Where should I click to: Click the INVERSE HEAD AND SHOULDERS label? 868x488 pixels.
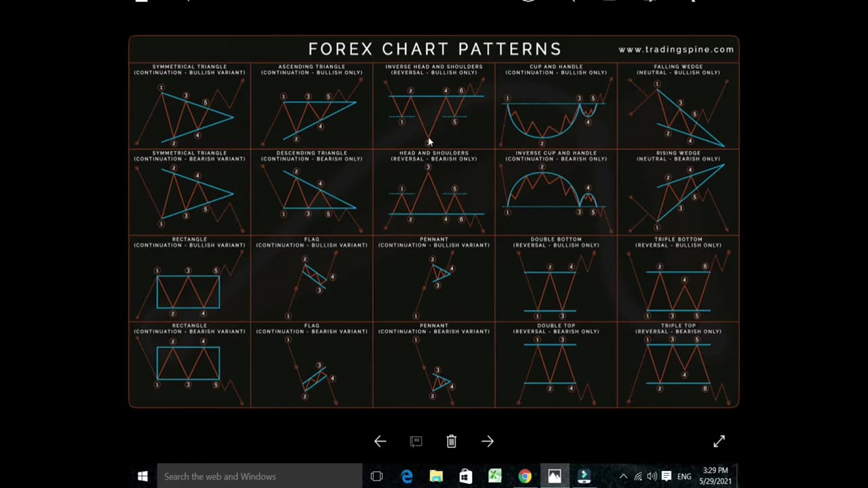[x=434, y=67]
